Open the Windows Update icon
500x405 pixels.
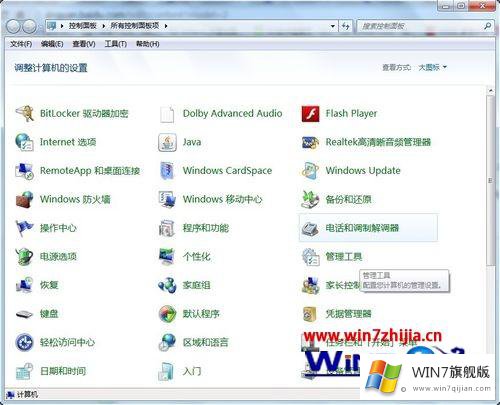point(310,171)
